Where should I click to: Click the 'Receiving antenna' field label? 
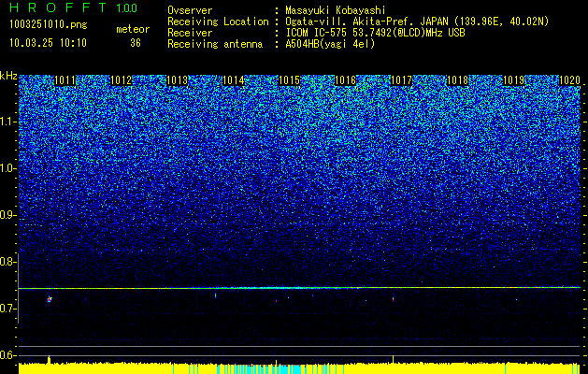pos(215,44)
